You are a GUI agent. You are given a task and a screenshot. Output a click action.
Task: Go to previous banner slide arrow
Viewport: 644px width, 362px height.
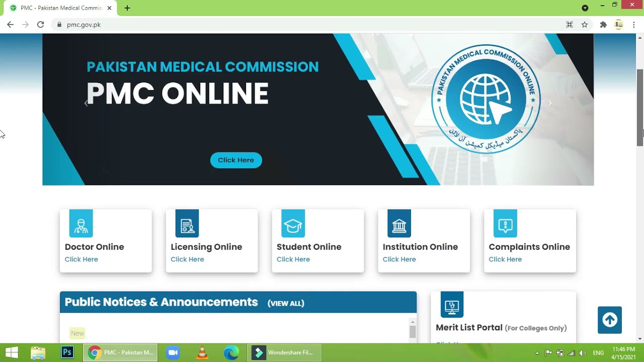pos(86,103)
